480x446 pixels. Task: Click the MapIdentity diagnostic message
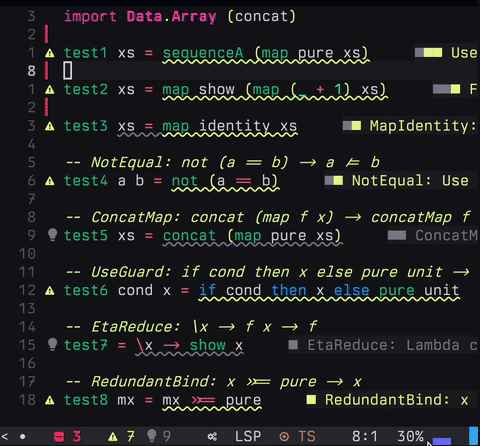423,126
